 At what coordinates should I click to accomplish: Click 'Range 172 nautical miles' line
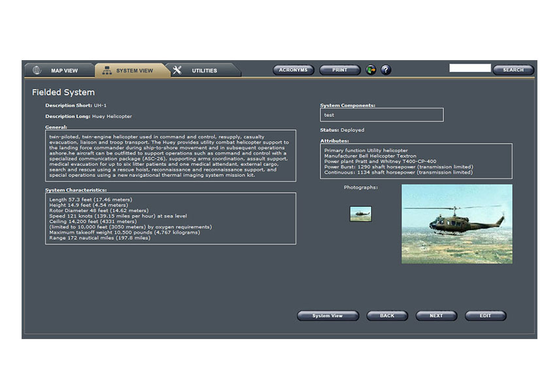pyautogui.click(x=100, y=238)
